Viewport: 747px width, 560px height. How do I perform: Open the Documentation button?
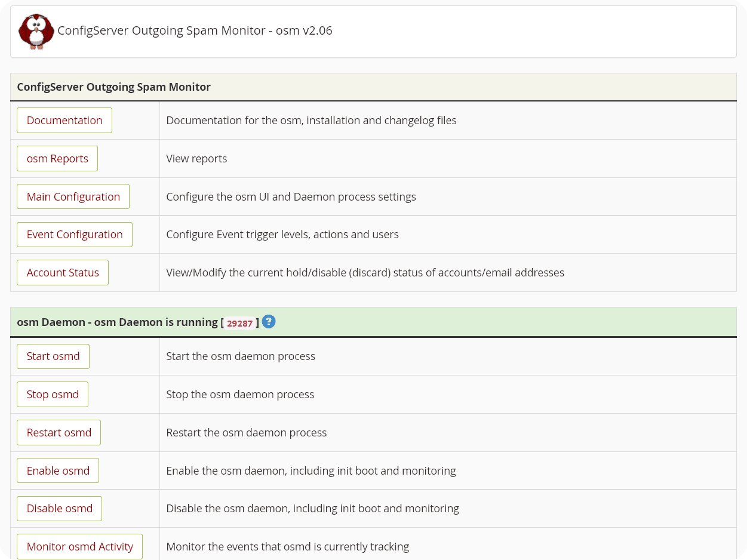[x=64, y=121]
